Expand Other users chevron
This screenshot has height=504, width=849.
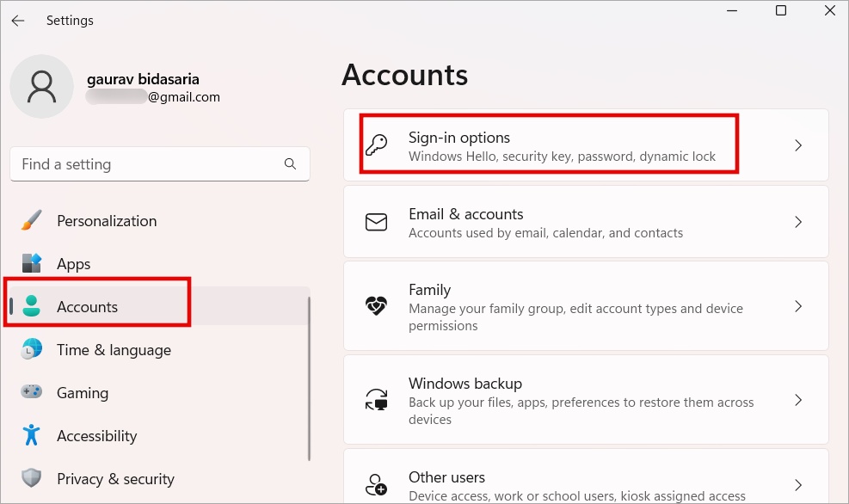coord(798,485)
